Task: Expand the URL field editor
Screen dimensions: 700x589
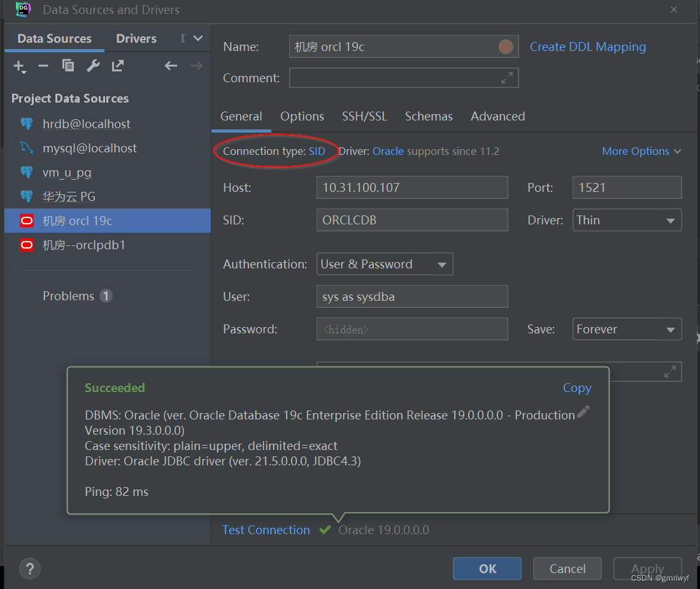Action: 669,372
